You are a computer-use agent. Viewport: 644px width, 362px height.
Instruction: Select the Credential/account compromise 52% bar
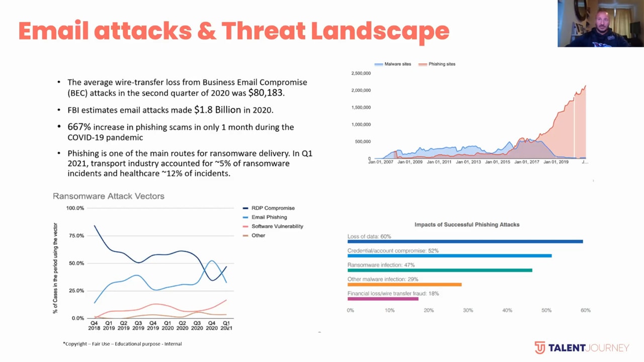[x=449, y=256]
